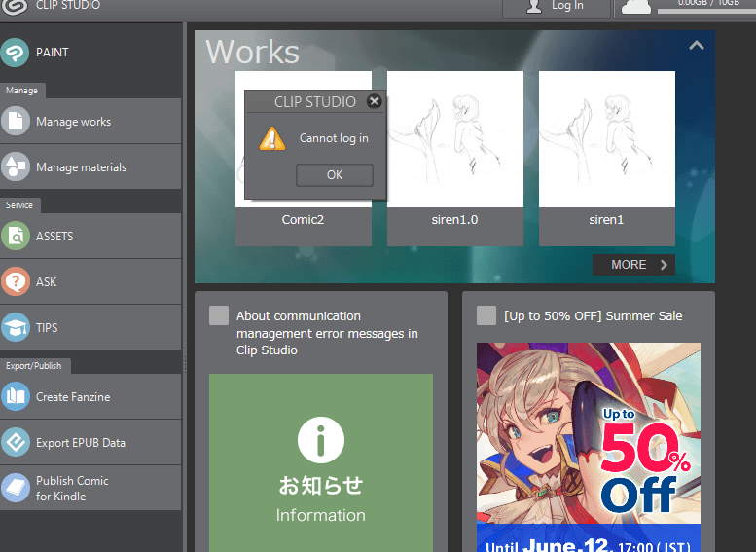Open Manage works menu item

[90, 121]
